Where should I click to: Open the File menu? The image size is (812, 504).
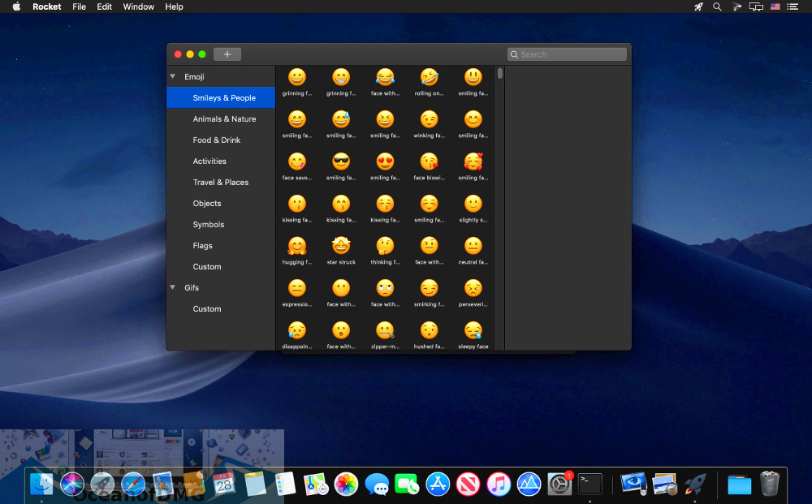(x=79, y=6)
